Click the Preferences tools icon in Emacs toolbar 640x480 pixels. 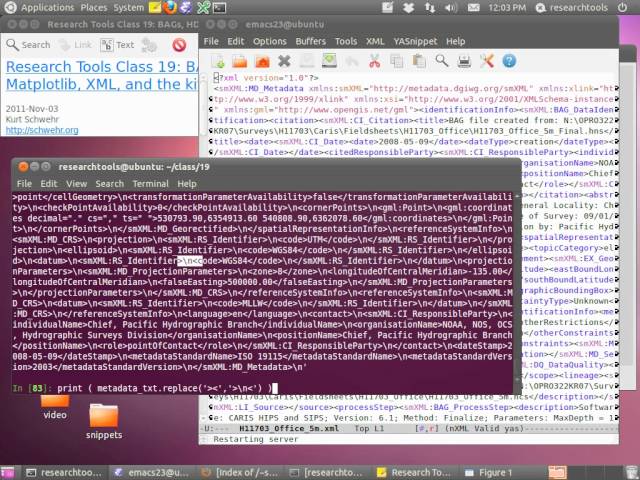click(x=487, y=61)
